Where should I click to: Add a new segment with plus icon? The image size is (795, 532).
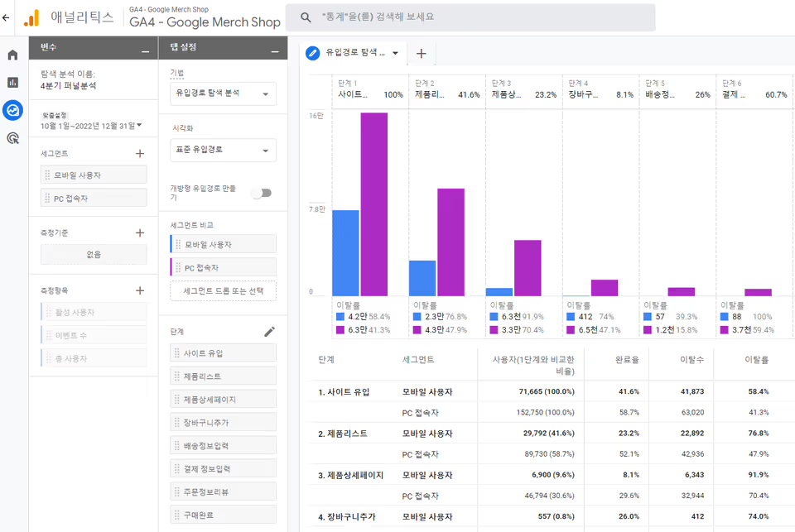(x=140, y=154)
